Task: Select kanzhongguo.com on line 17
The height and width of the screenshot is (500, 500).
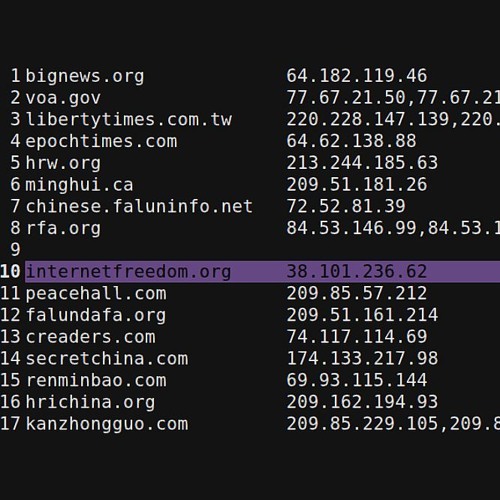Action: click(x=107, y=424)
